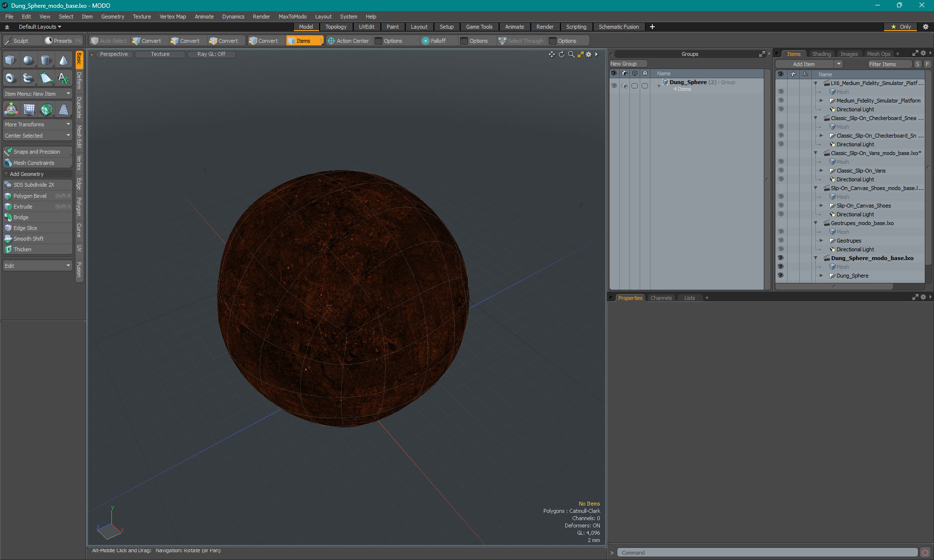Click the Smooth Shift tool
This screenshot has width=934, height=560.
click(37, 239)
